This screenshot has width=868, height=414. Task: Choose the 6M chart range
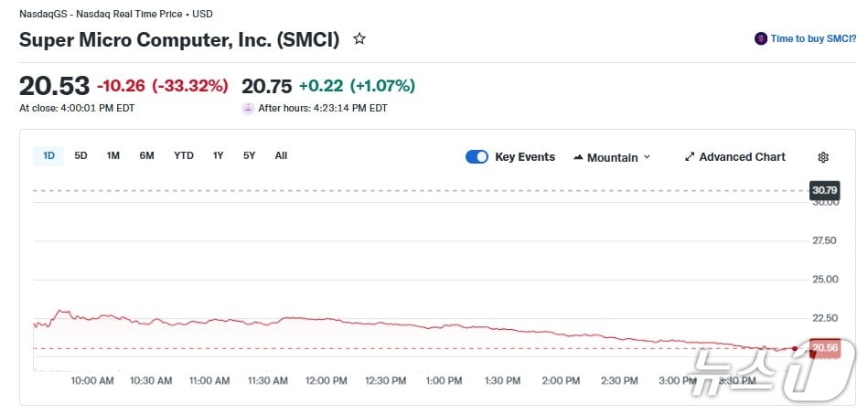(x=146, y=155)
